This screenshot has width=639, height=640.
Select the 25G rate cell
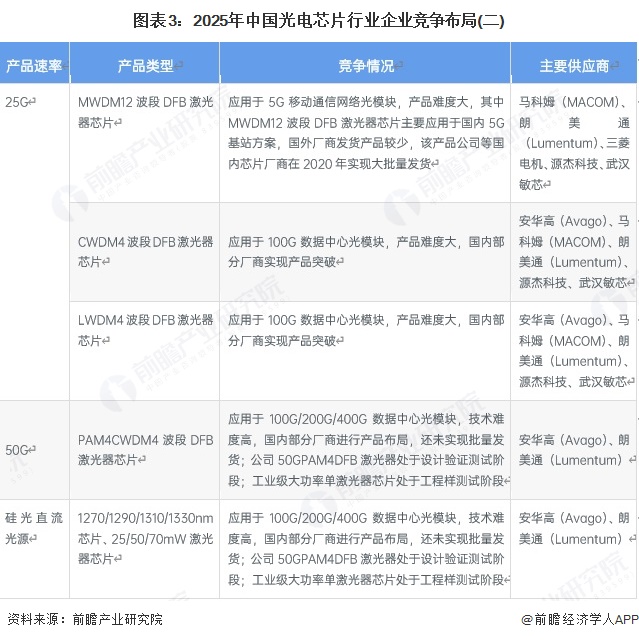click(x=20, y=102)
